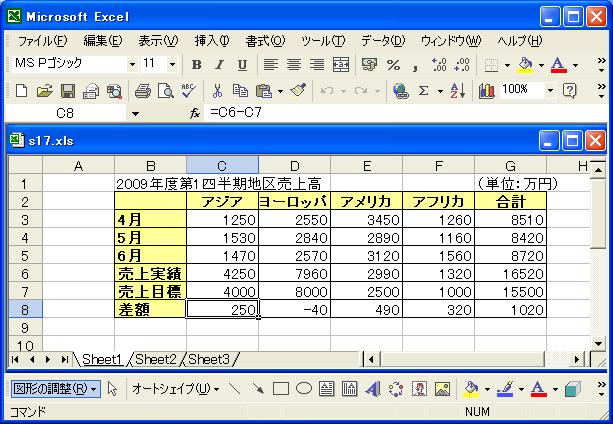
Task: Open paste options dropdown
Action: point(280,91)
